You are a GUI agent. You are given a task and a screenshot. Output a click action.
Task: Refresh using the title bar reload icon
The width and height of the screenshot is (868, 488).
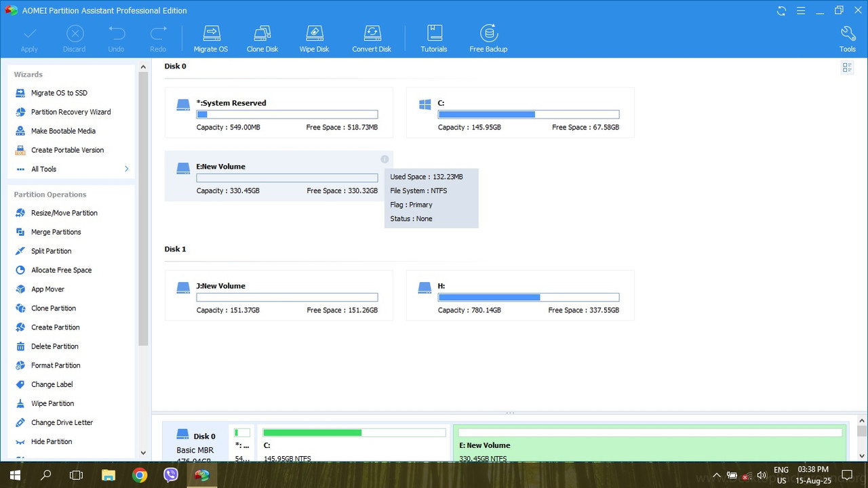tap(781, 11)
